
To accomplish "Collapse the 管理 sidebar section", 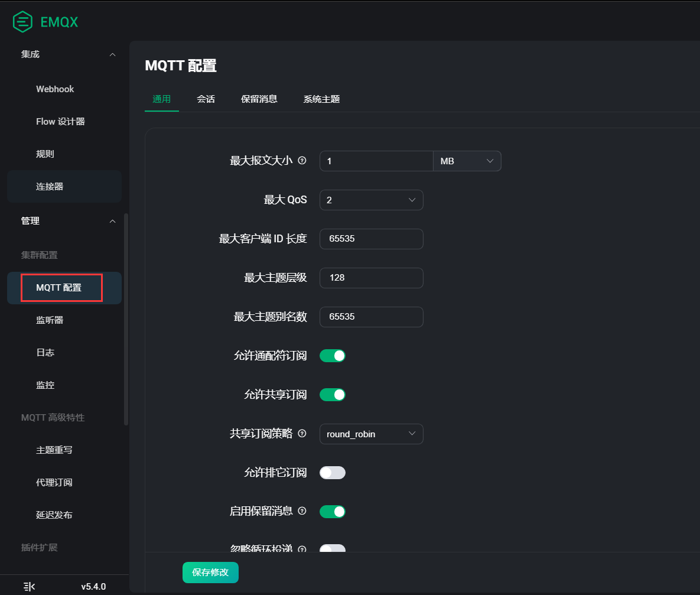I will click(112, 221).
